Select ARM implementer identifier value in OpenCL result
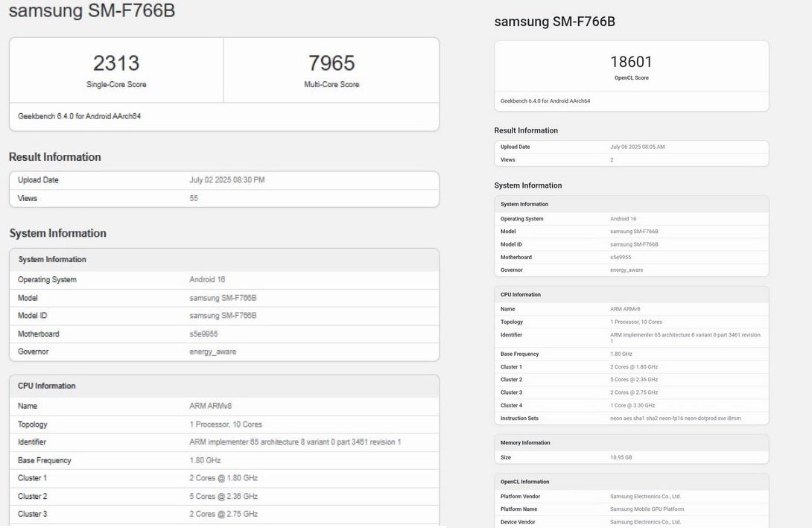Screen dimensions: 812x528 (x=685, y=337)
